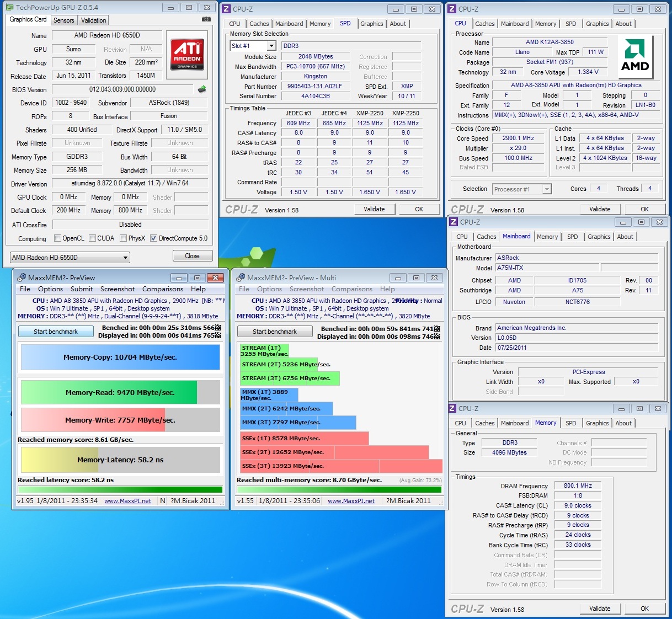Click the BIOS save chip icon in GPU-Z
The width and height of the screenshot is (672, 619).
[202, 89]
